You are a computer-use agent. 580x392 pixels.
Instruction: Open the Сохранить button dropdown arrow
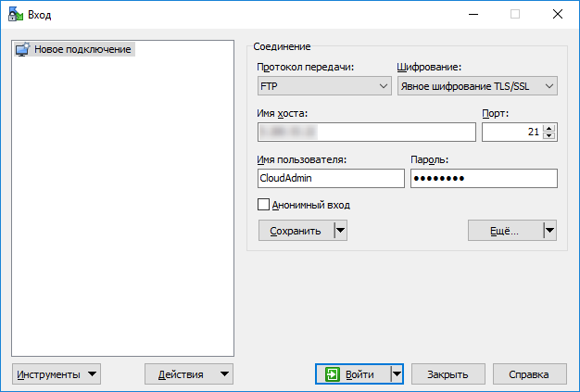point(340,231)
